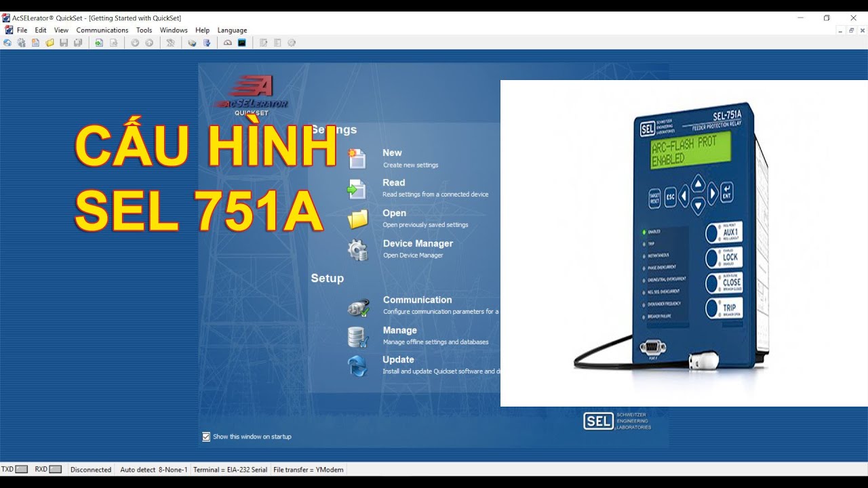Minimize the inner document window
The image size is (868, 488).
pos(840,30)
